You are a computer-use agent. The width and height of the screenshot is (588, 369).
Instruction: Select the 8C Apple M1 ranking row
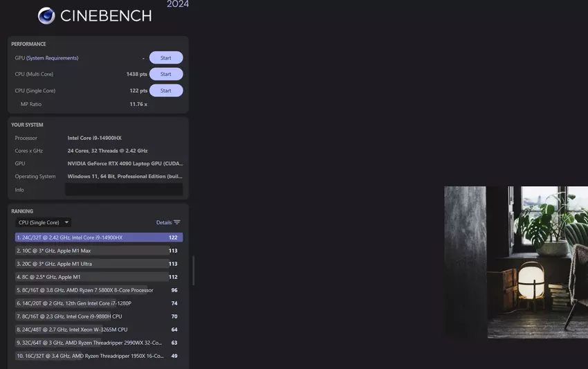coord(98,277)
